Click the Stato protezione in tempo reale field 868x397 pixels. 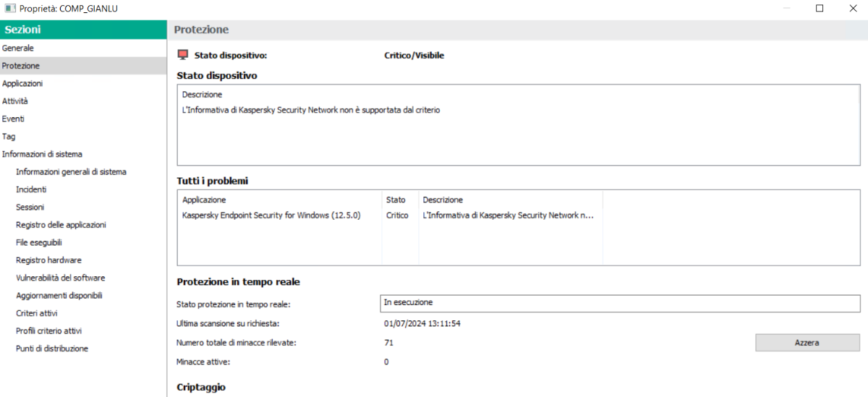click(620, 303)
